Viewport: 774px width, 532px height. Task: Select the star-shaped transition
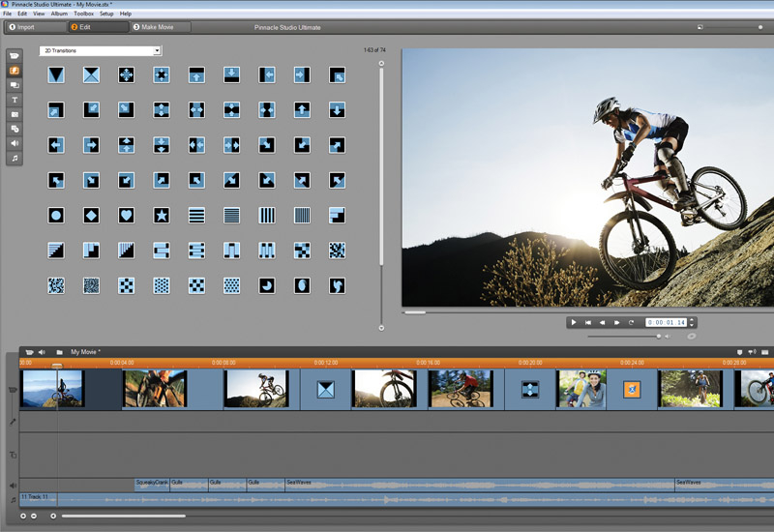tap(162, 215)
